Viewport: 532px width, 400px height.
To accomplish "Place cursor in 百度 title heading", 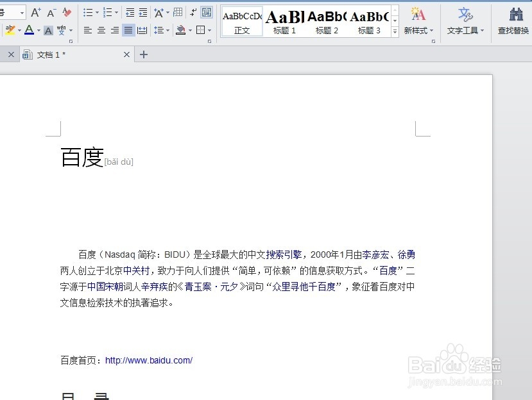I will click(x=82, y=158).
